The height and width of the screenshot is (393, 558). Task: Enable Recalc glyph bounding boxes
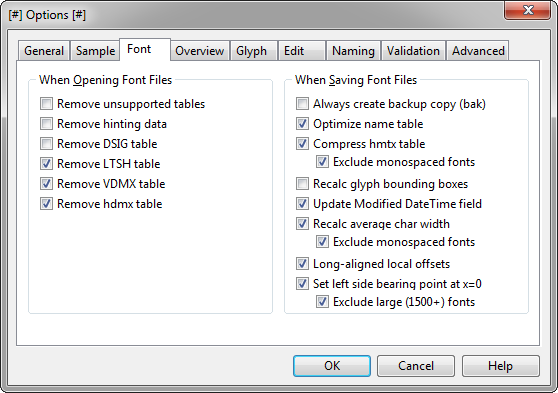(x=302, y=184)
